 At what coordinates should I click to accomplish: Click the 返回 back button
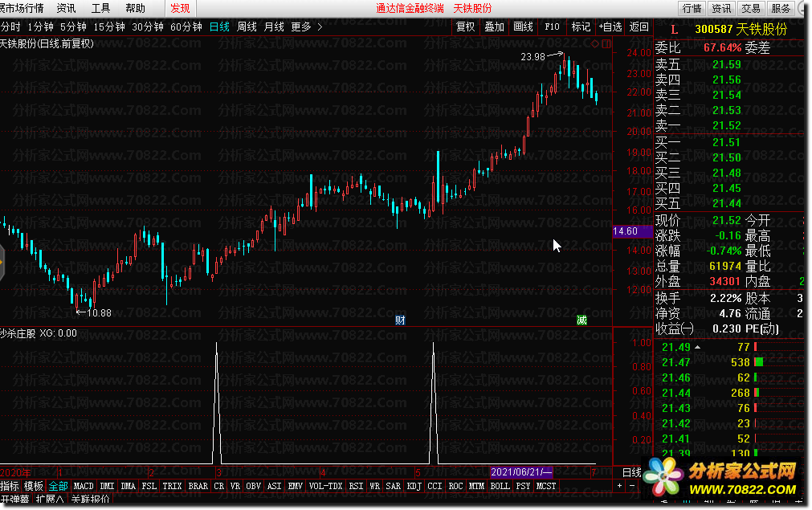[639, 27]
